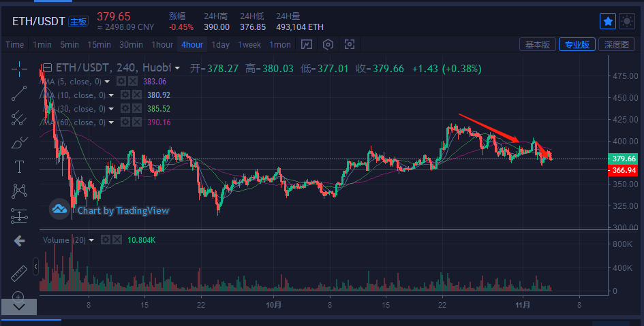This screenshot has height=326, width=644.
Task: Select the ruler measure tool
Action: pos(19,273)
